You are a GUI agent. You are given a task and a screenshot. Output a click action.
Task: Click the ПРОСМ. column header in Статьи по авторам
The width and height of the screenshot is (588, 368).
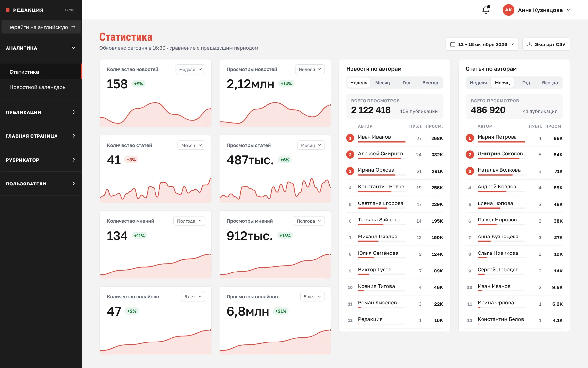554,126
